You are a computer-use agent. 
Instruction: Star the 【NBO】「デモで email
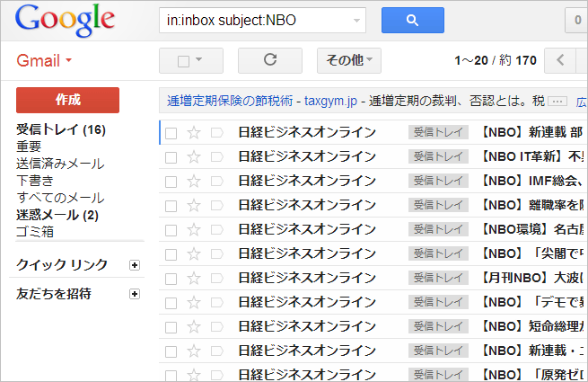point(194,303)
